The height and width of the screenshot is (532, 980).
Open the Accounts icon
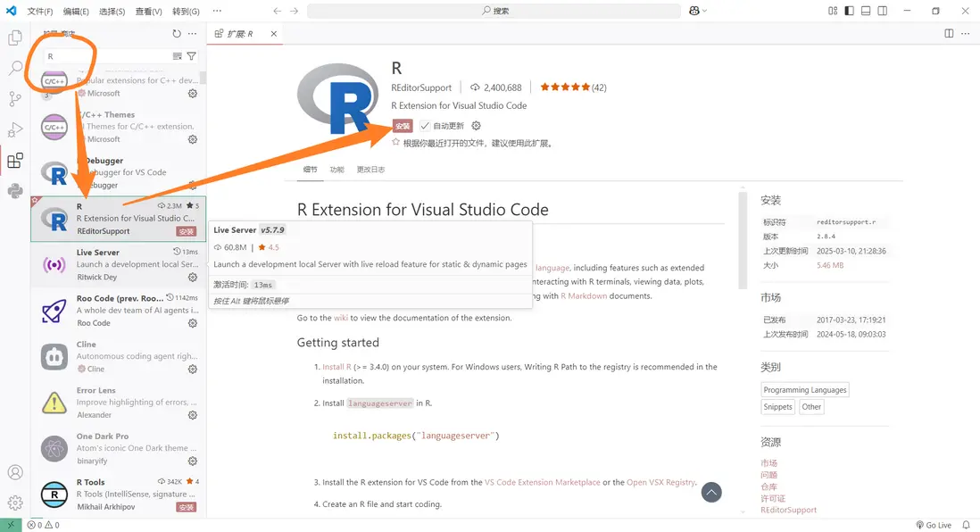[x=15, y=472]
